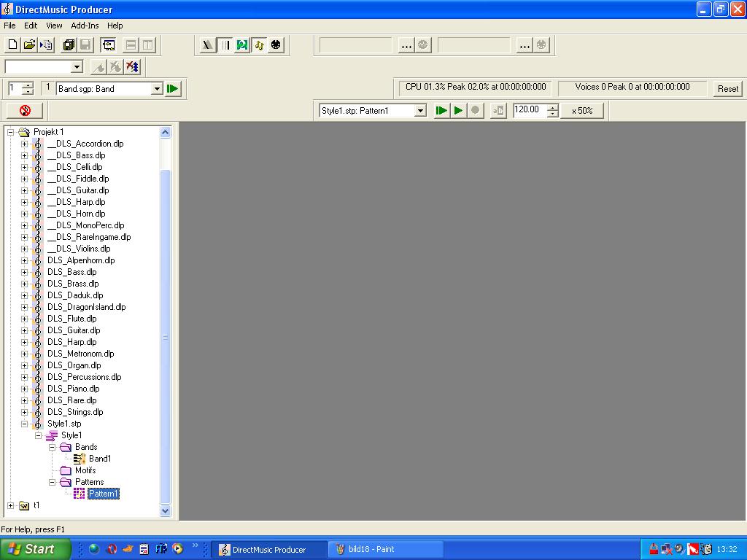Toggle the green wave toolbar button

[242, 45]
